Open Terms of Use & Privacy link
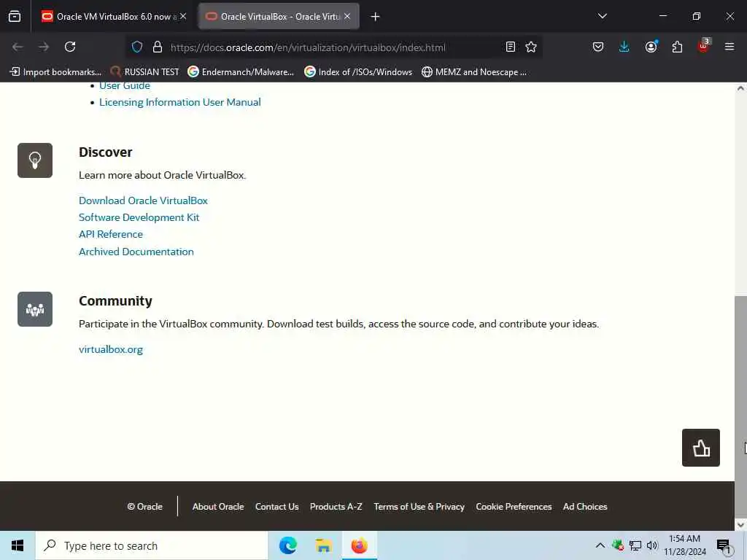This screenshot has height=560, width=747. (x=419, y=507)
